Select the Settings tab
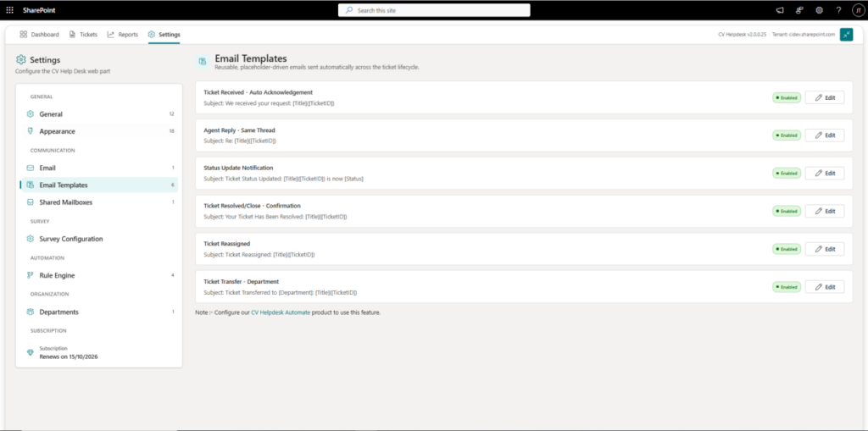This screenshot has height=431, width=868. point(164,35)
